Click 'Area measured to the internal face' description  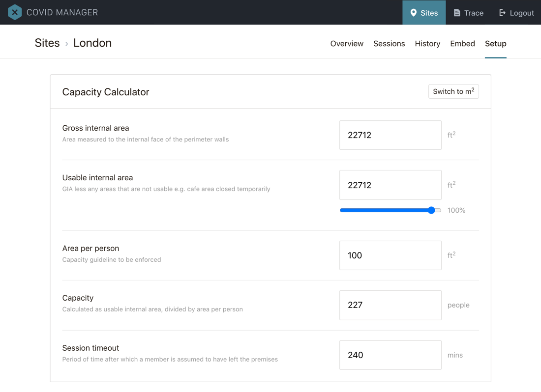[x=146, y=140]
